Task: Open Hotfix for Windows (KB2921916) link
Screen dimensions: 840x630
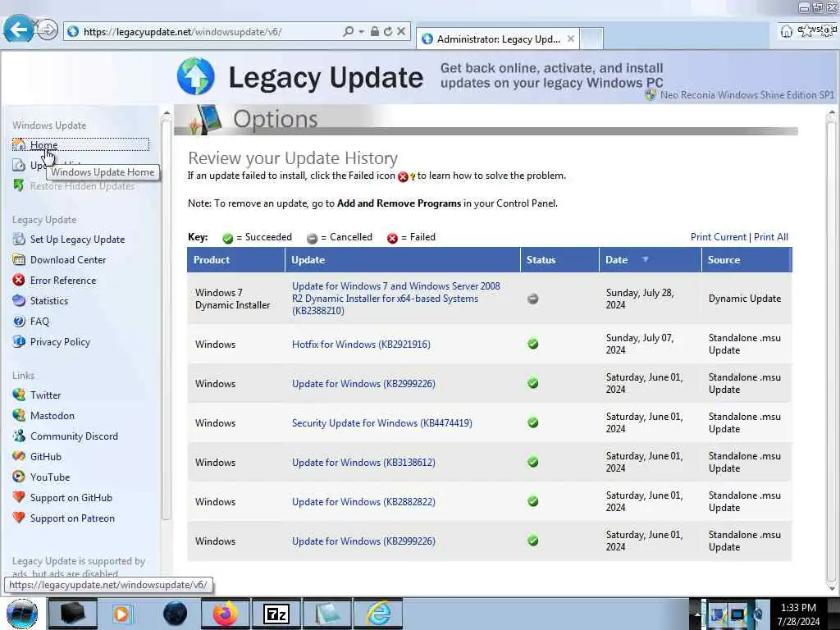Action: pyautogui.click(x=361, y=344)
